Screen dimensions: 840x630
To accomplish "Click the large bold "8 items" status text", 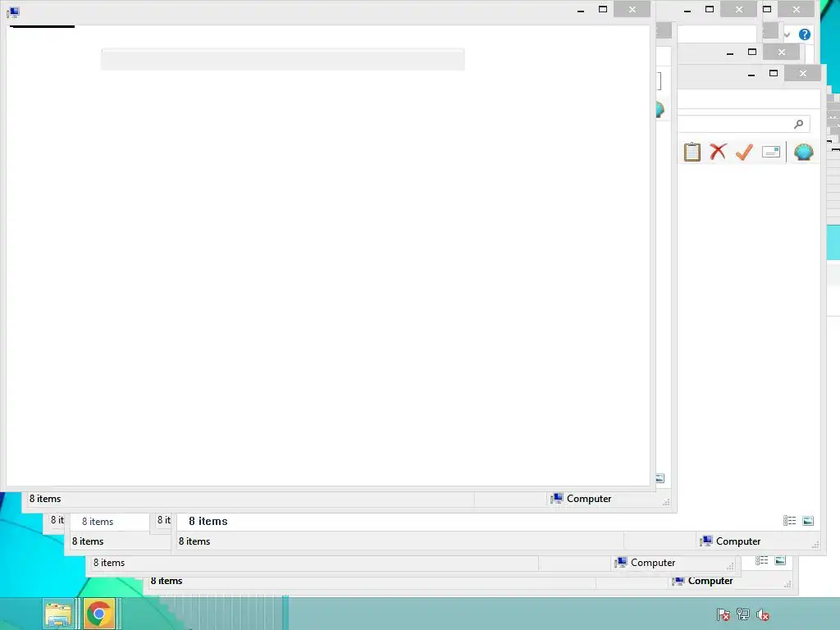I will click(208, 521).
